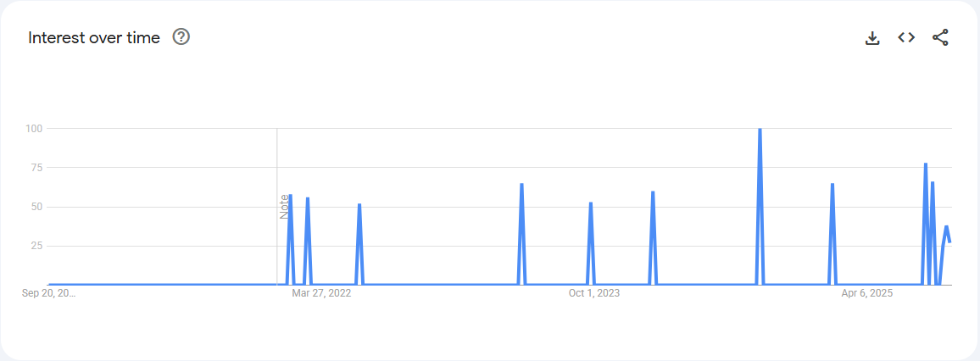Select the spike near 78 at far right
This screenshot has width=980, height=361.
pyautogui.click(x=925, y=164)
